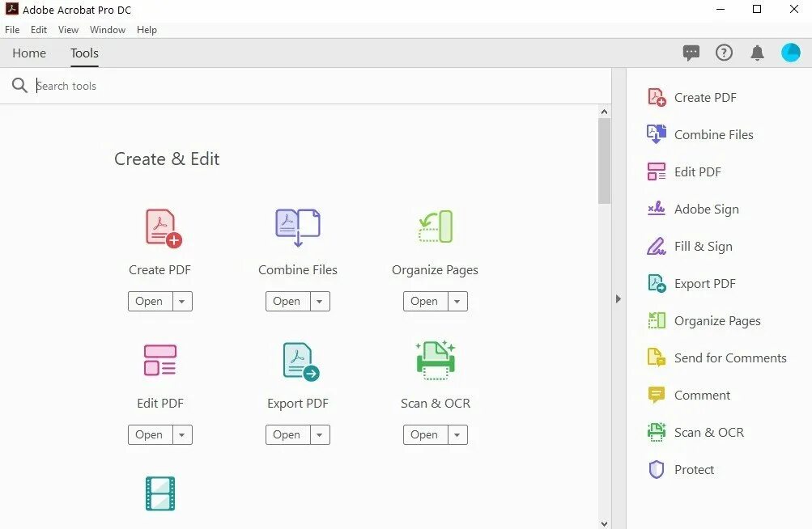
Task: Click the scroll up arrow of tools list
Action: coord(604,112)
